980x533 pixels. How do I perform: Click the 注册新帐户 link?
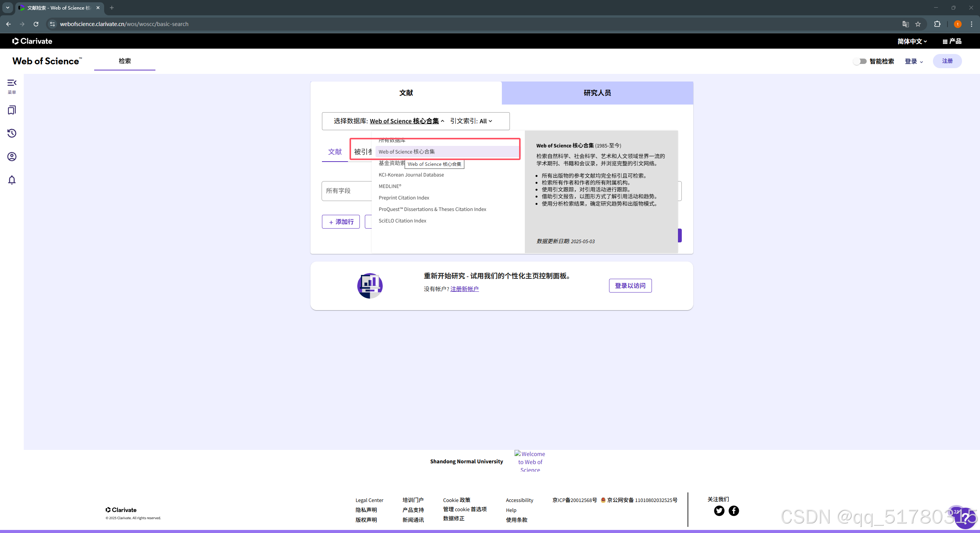point(464,289)
